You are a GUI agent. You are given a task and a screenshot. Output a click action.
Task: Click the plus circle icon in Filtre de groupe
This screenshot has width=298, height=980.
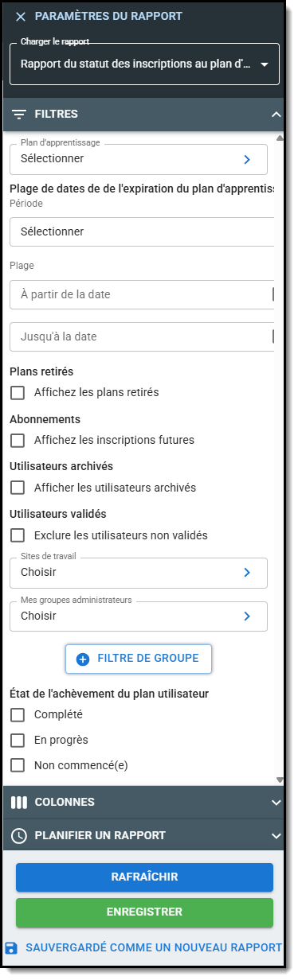tap(83, 659)
